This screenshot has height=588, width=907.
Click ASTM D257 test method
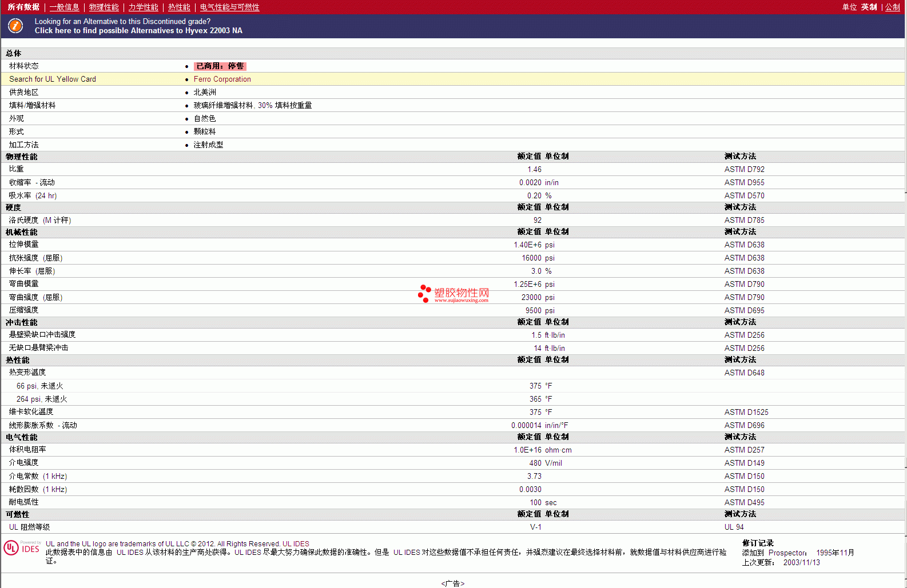coord(744,450)
